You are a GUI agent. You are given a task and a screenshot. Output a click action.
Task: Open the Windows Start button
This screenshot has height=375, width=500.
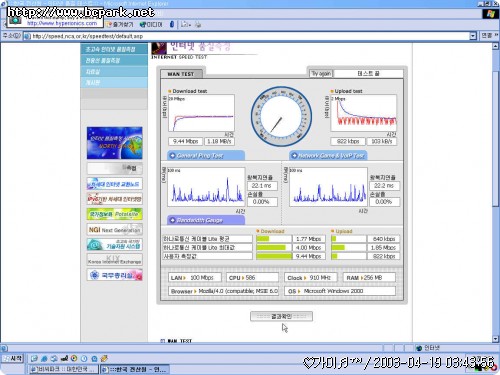[x=12, y=358]
